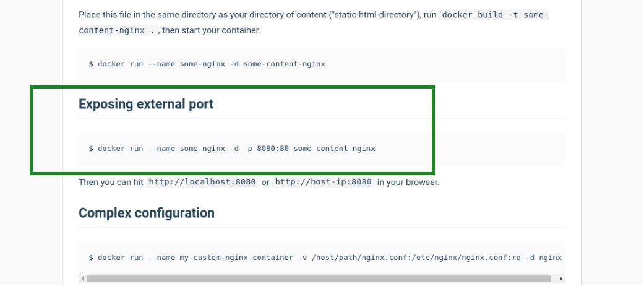Screen dimensions: 644x286
Task: Click "in your browser." text
Action: [408, 182]
